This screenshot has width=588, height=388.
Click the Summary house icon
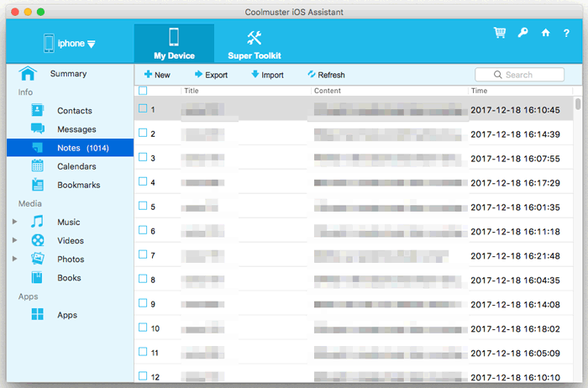tap(28, 73)
